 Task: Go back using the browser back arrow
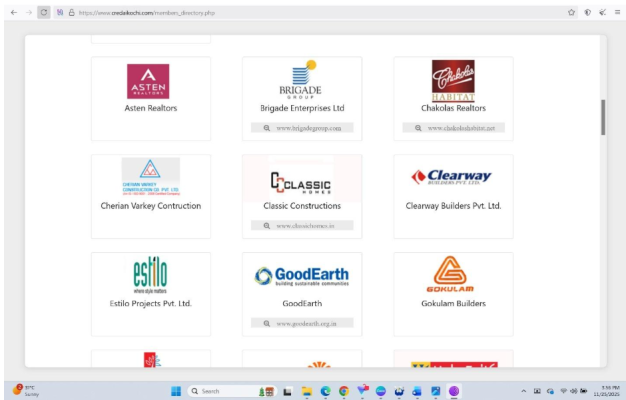pyautogui.click(x=13, y=12)
